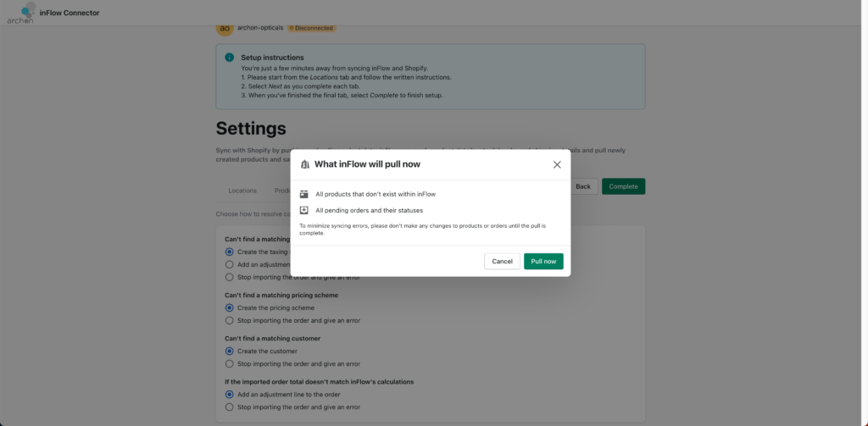Select Stop importing under order total mismatch
Viewport: 868px width, 426px height.
tap(229, 407)
